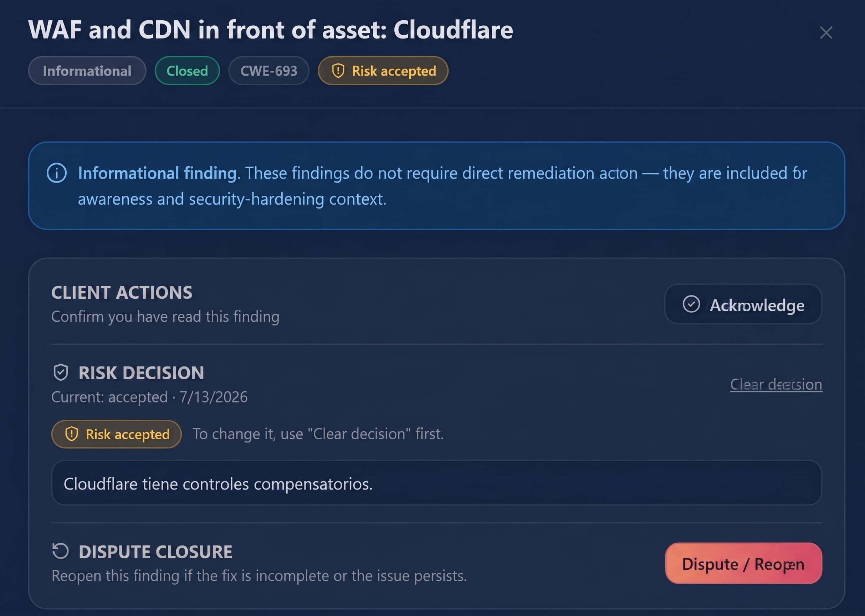Click the Dispute Closure heading
This screenshot has height=616, width=865.
point(155,552)
